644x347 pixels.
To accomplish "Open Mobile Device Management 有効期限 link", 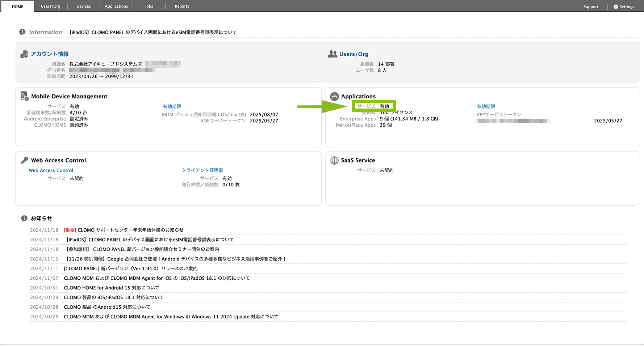I will pyautogui.click(x=172, y=106).
